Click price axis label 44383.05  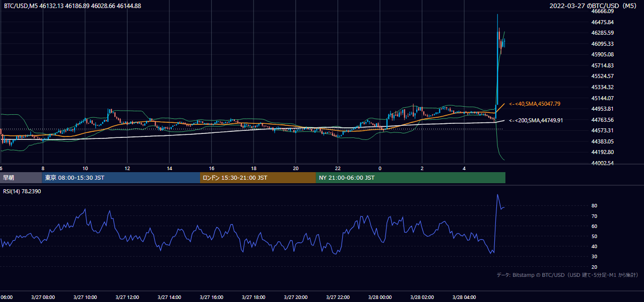(x=603, y=141)
